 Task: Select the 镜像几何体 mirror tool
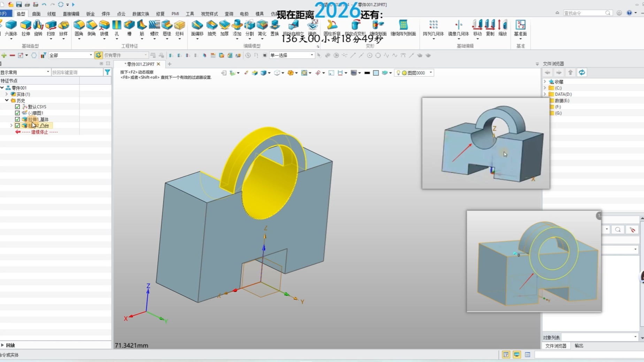(459, 28)
